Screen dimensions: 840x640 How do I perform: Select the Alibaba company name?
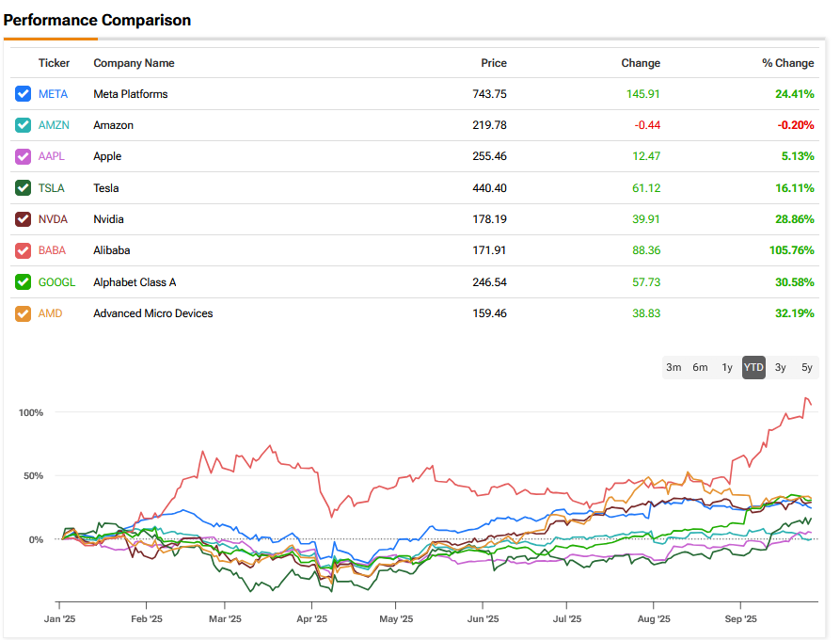(x=112, y=250)
